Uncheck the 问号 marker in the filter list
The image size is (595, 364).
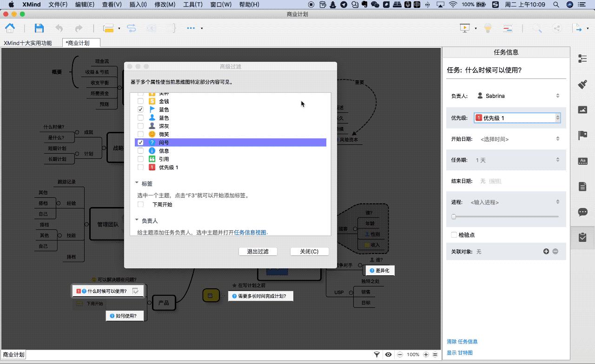[x=140, y=142]
